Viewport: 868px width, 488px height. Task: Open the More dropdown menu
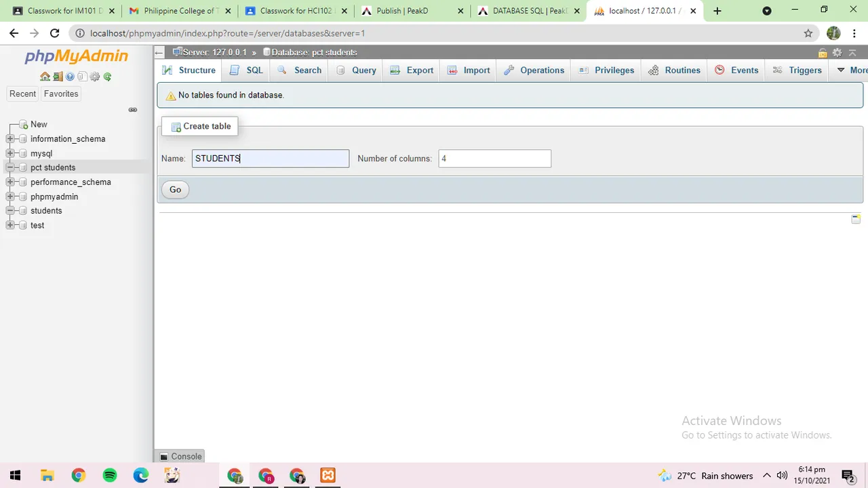point(850,70)
